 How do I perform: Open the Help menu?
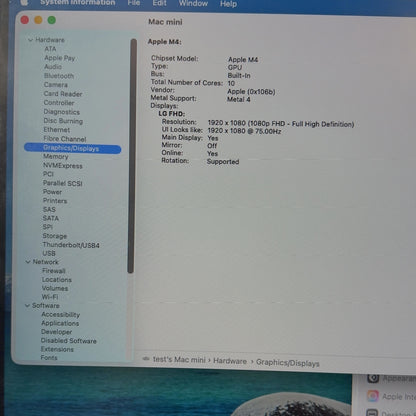[x=228, y=4]
